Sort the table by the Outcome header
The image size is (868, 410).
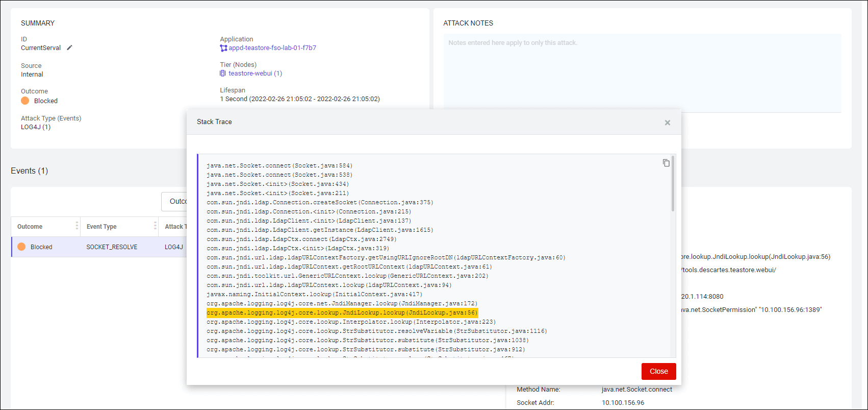point(30,227)
